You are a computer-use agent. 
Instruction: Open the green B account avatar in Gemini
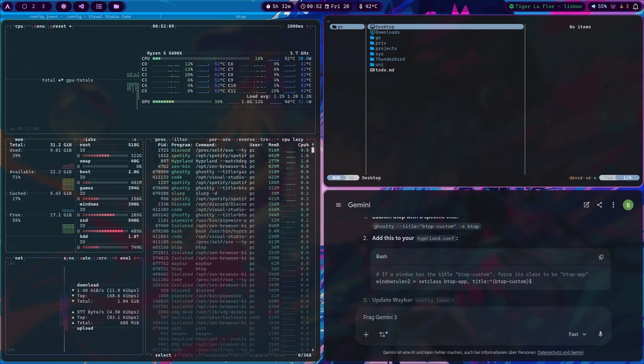[x=627, y=205]
